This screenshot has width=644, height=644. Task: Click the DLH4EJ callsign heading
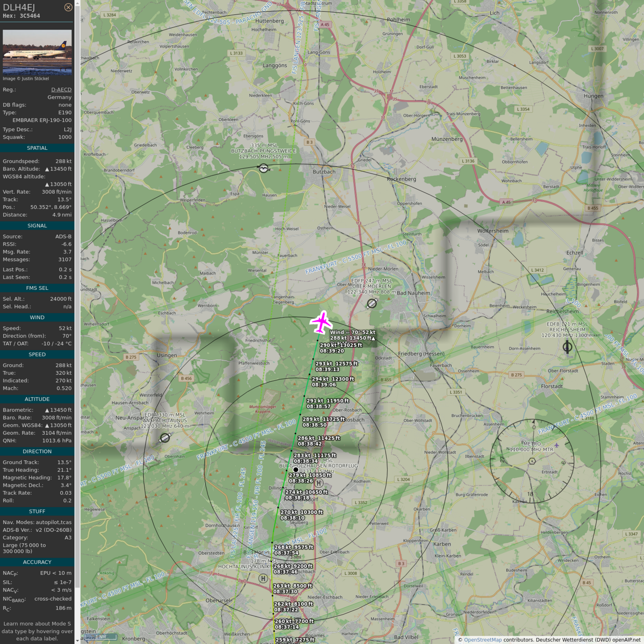point(19,7)
